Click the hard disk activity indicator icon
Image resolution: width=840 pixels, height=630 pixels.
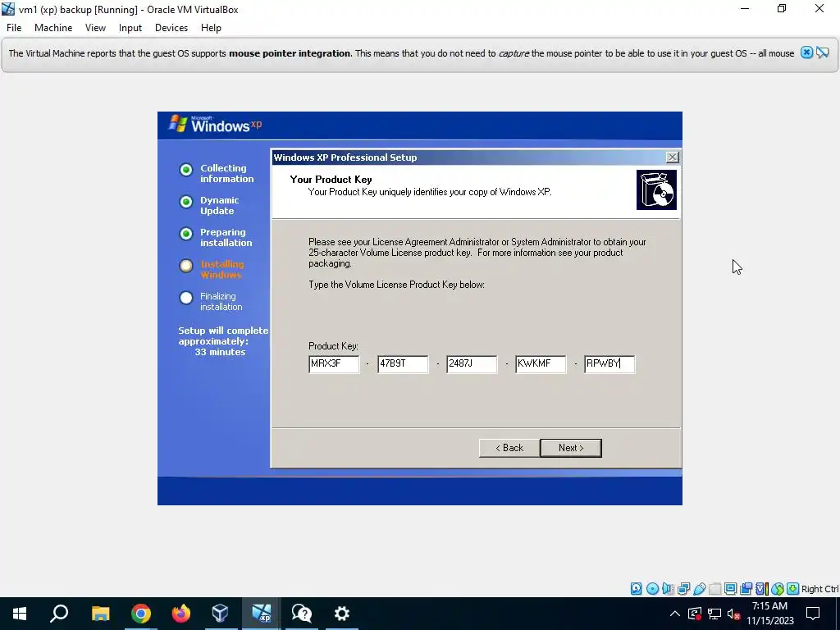(636, 589)
